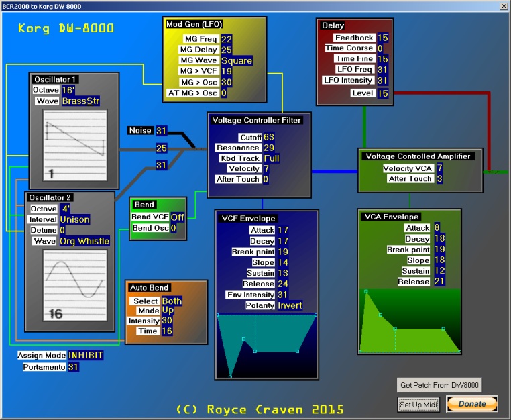Click the Get Patch From DW8000 button
The height and width of the screenshot is (420, 511).
(x=439, y=385)
